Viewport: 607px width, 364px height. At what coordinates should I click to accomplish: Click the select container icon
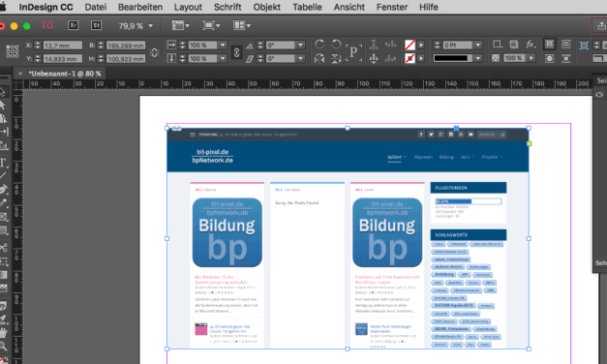click(x=374, y=45)
